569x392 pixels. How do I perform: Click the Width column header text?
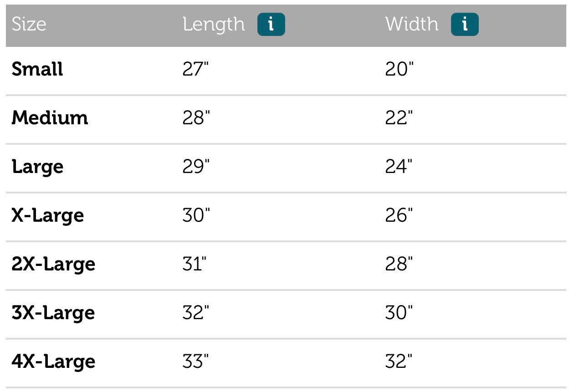[x=412, y=24]
